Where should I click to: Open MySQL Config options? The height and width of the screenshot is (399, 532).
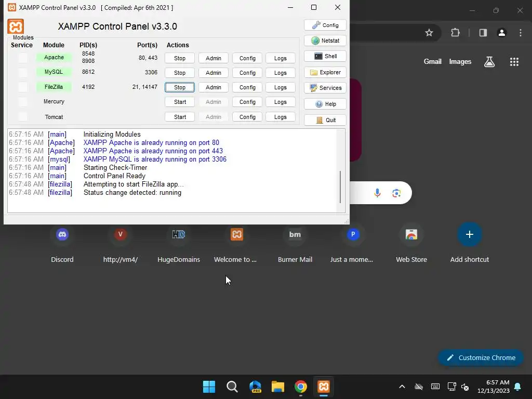[247, 73]
